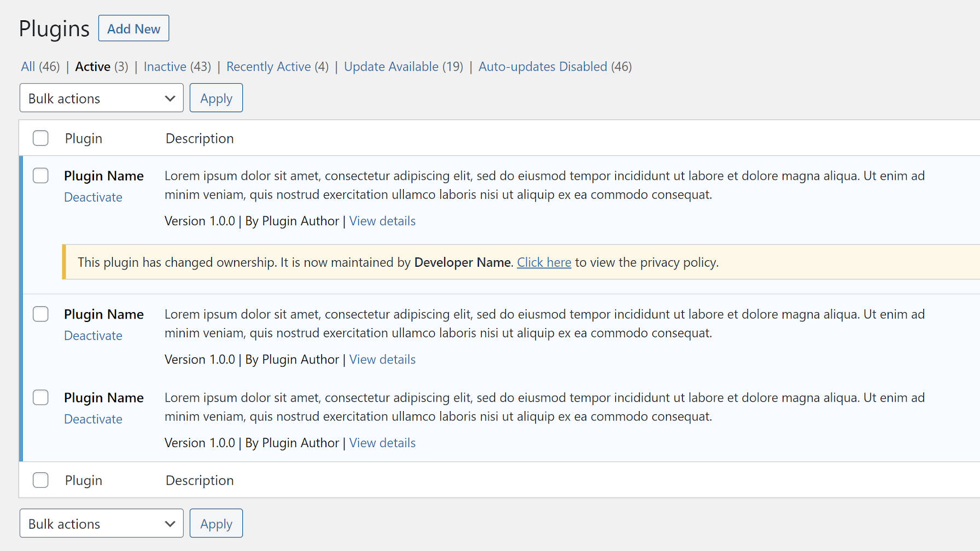Open the Recently Active plugins list
The height and width of the screenshot is (551, 980).
(269, 66)
